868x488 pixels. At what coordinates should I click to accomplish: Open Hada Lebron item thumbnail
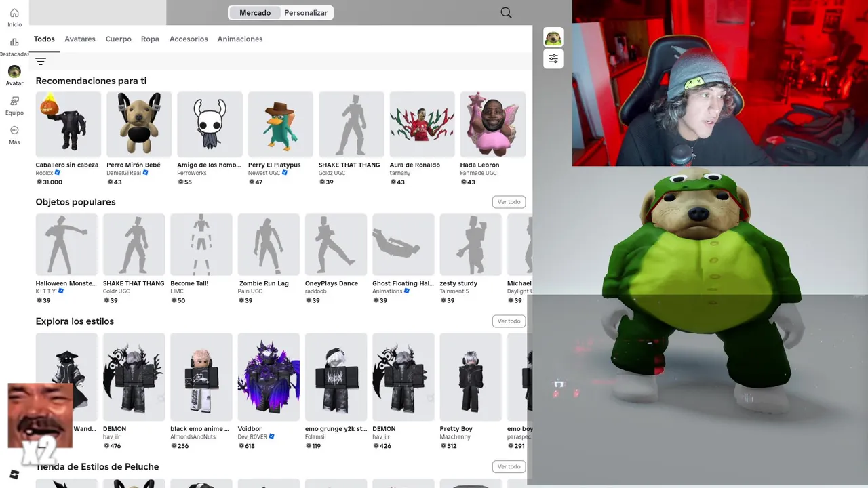493,124
